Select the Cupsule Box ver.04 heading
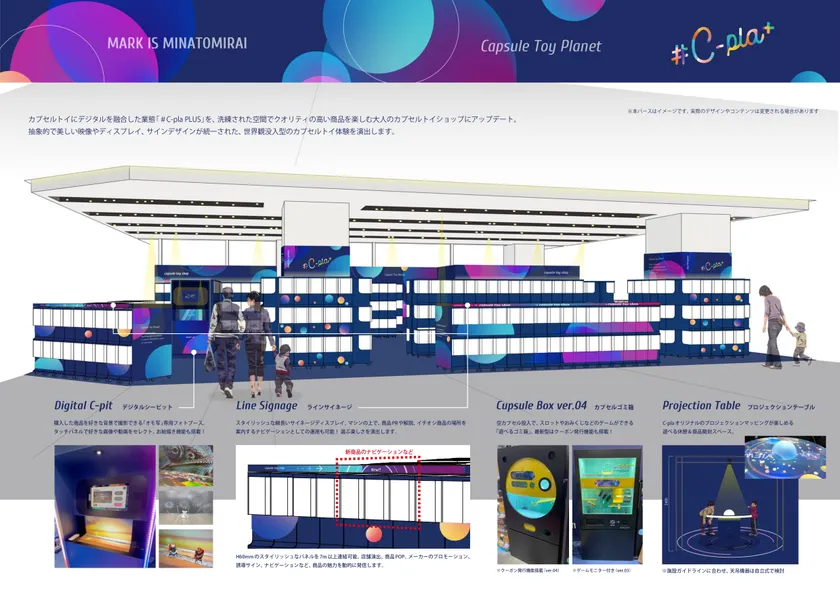840x594 pixels. [541, 405]
